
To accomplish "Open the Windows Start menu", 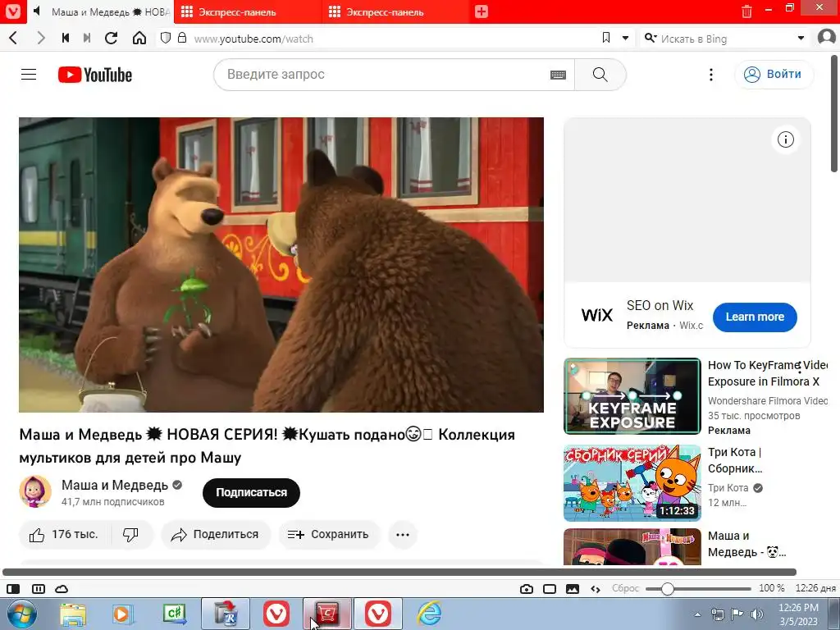I will pyautogui.click(x=22, y=614).
